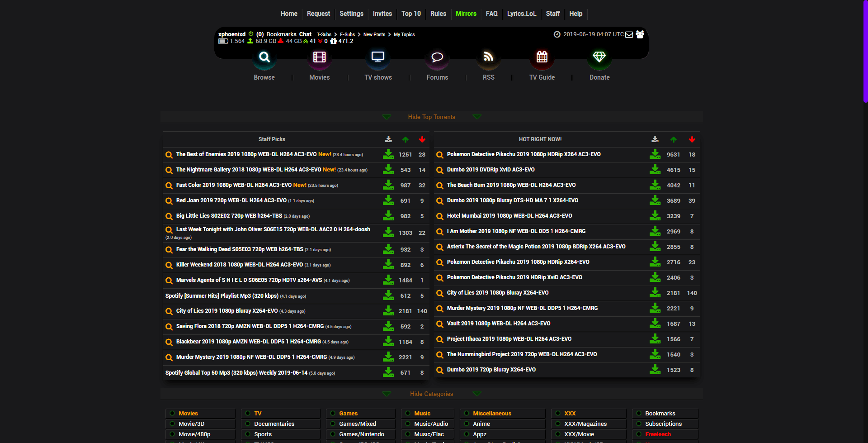This screenshot has height=443, width=868.
Task: Click the logout power icon beside xphoenixd
Action: click(x=251, y=34)
